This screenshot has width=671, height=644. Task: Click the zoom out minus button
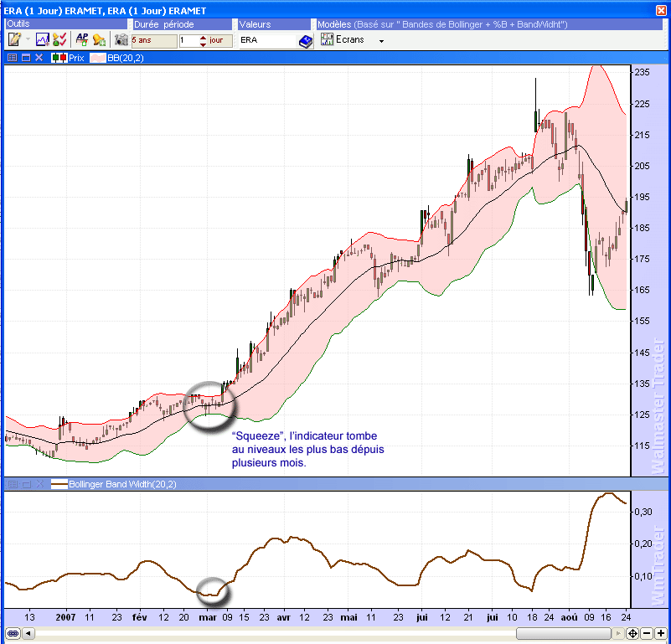click(647, 633)
